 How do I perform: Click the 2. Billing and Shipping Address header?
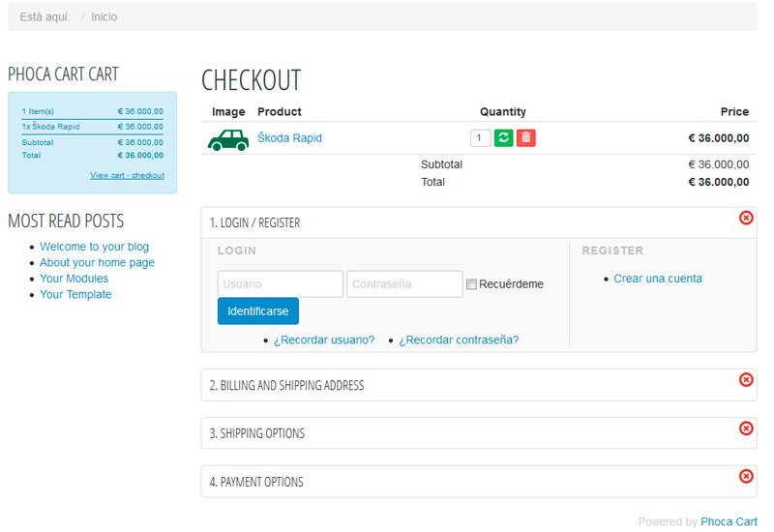478,385
